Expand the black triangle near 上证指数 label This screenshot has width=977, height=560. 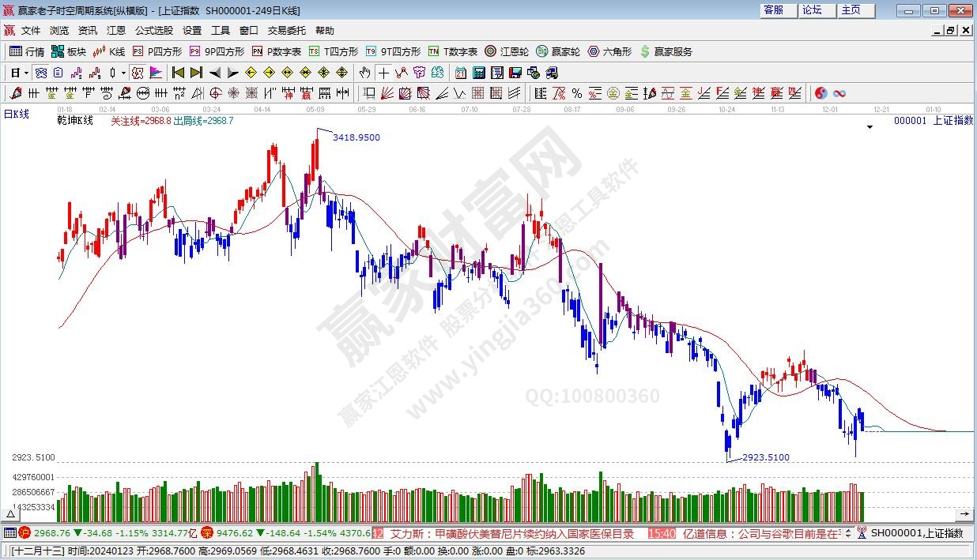tap(869, 126)
